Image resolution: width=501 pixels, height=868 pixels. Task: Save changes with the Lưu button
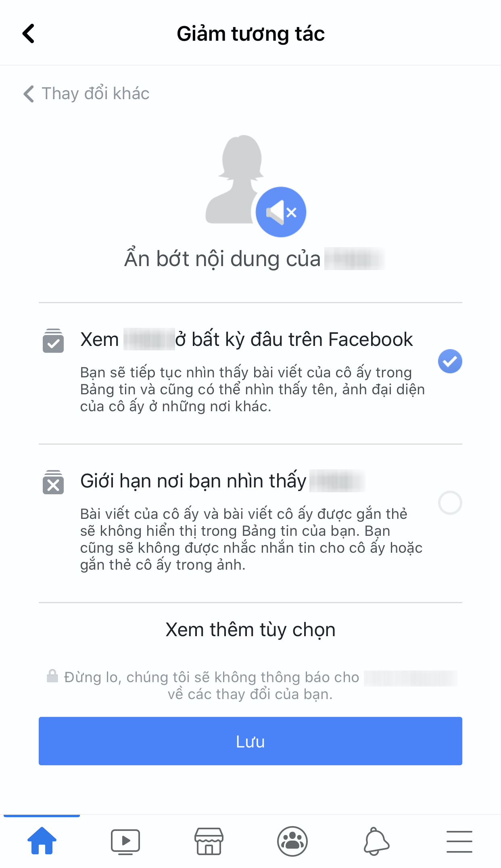250,741
